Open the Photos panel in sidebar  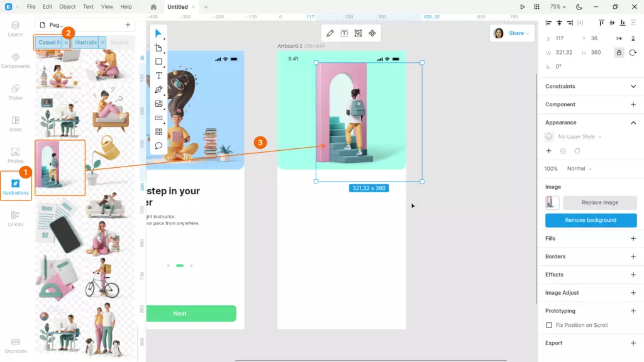[x=16, y=155]
